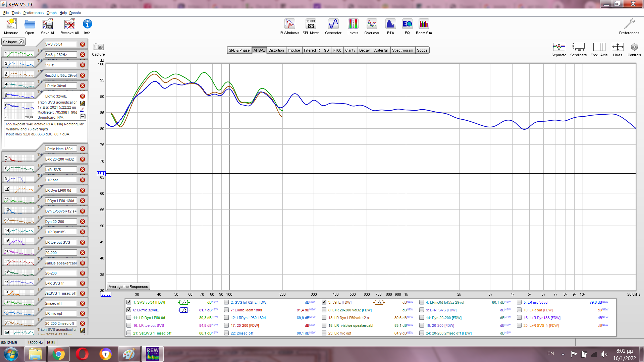Image resolution: width=644 pixels, height=362 pixels.
Task: Open 1/6 smoothing selector for LRmic 32volL
Action: pyautogui.click(x=184, y=310)
